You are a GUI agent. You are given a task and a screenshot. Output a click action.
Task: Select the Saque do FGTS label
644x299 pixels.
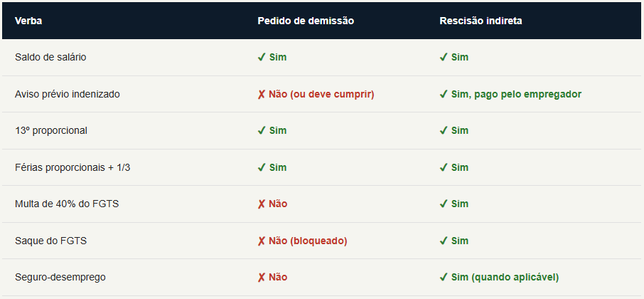click(x=50, y=241)
